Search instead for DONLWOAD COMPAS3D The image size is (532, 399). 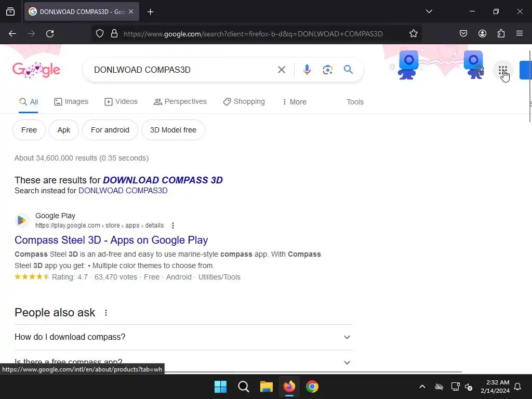tap(123, 191)
